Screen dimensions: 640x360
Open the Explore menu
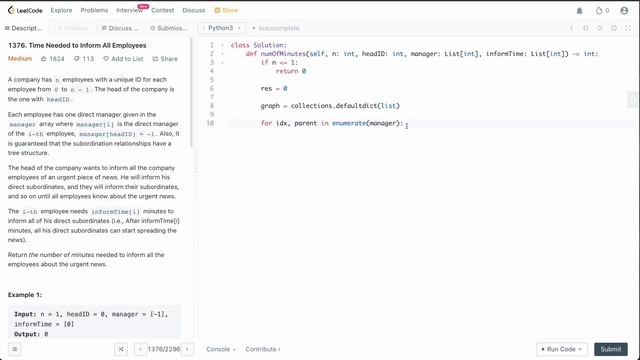pos(61,10)
